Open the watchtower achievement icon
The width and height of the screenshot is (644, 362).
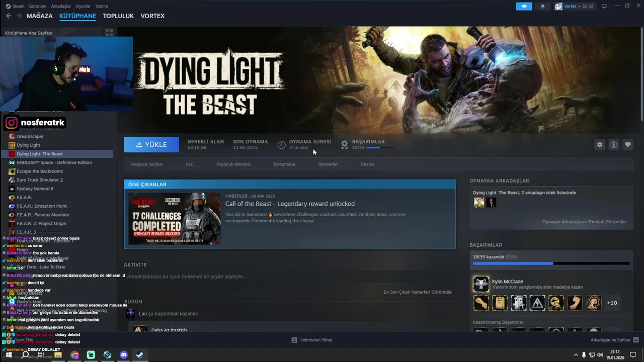(519, 303)
